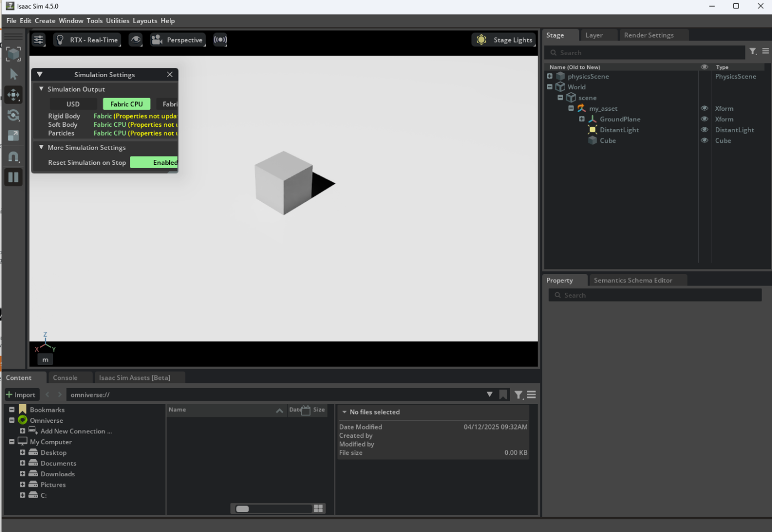Open the Utilities menu
This screenshot has width=772, height=532.
(117, 21)
